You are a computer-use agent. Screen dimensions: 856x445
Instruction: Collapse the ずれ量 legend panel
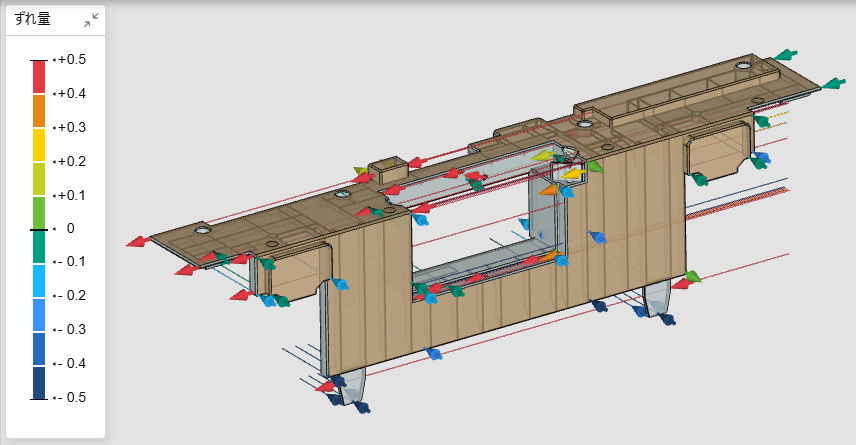(x=91, y=19)
